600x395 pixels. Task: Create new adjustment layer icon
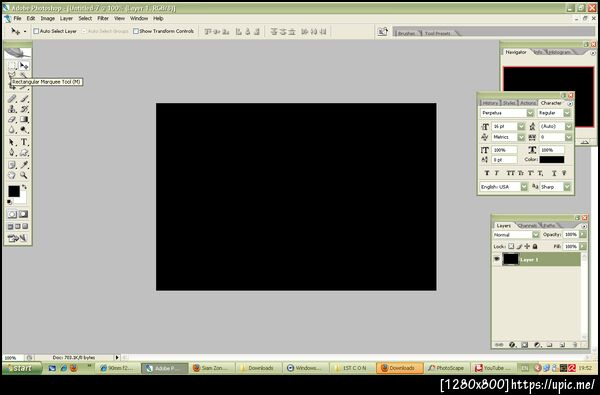click(537, 345)
